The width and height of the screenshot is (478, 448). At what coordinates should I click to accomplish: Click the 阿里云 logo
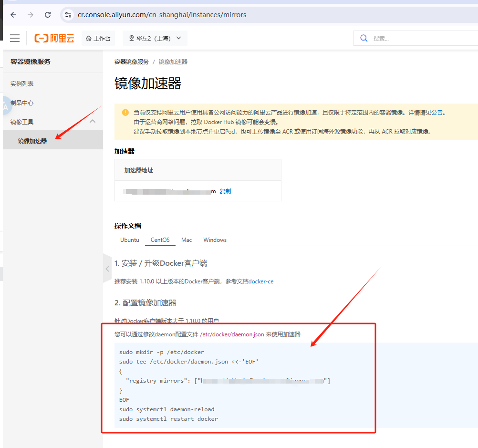point(54,38)
